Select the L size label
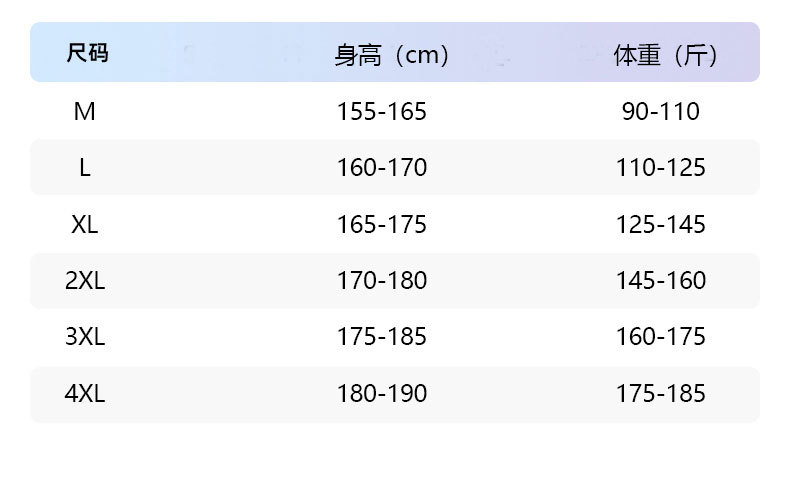The image size is (790, 477). 85,168
